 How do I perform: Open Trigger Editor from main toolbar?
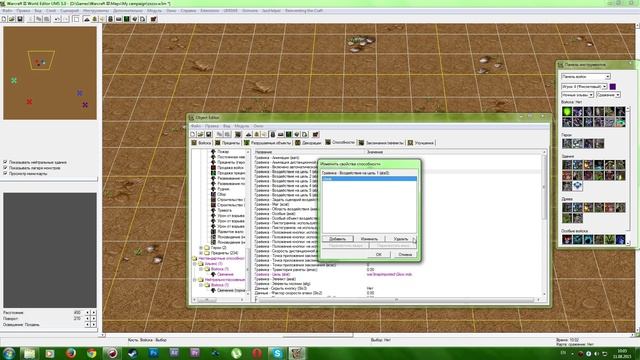pos(95,19)
